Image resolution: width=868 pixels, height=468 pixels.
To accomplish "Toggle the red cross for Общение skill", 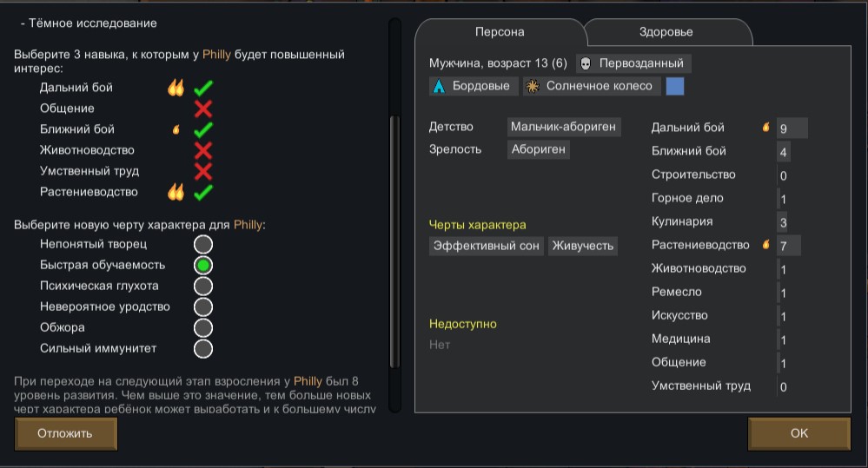I will click(203, 109).
